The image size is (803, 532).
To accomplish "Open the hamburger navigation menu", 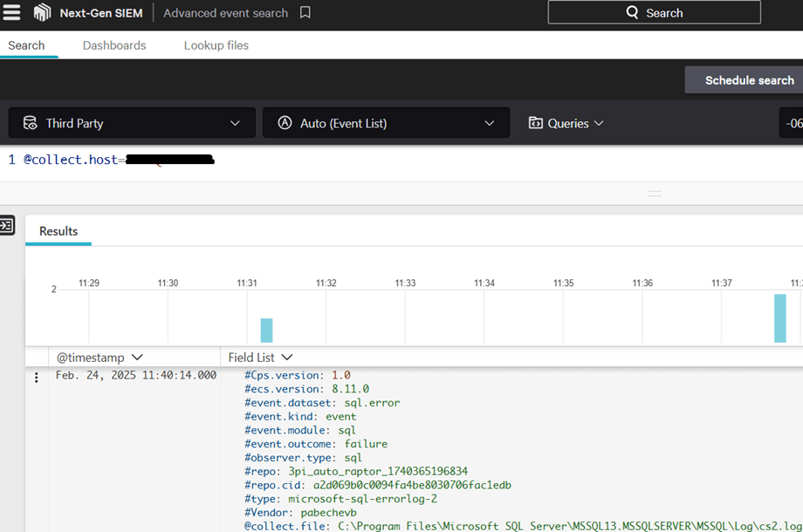I will coord(12,13).
